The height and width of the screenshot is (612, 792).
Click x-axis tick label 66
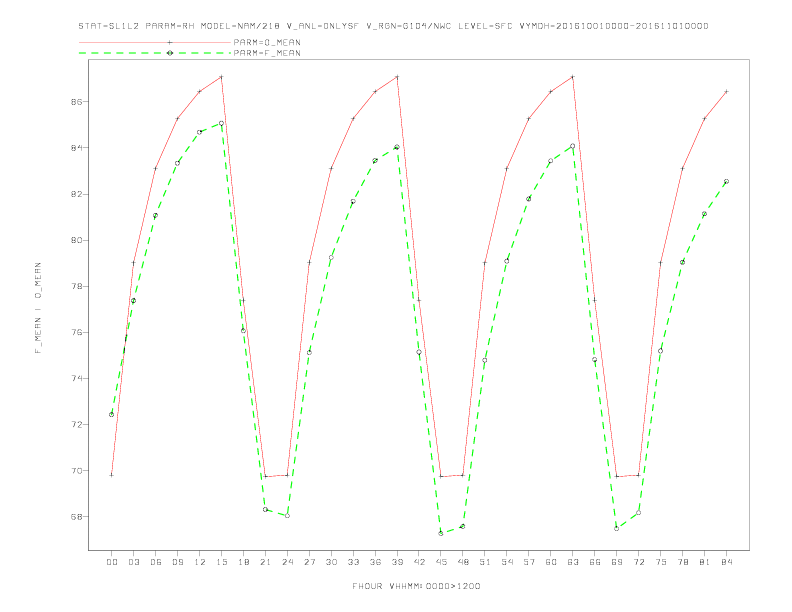pos(595,562)
